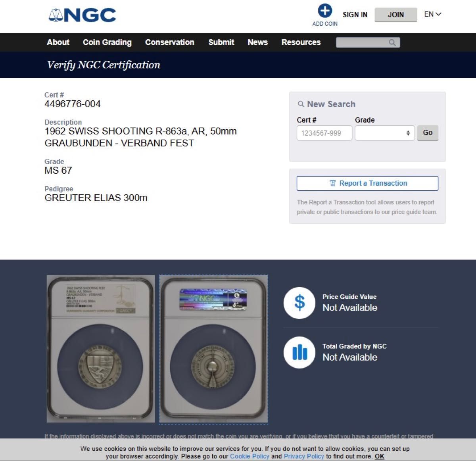
Task: Open the Grade select dropdown
Action: pos(385,133)
